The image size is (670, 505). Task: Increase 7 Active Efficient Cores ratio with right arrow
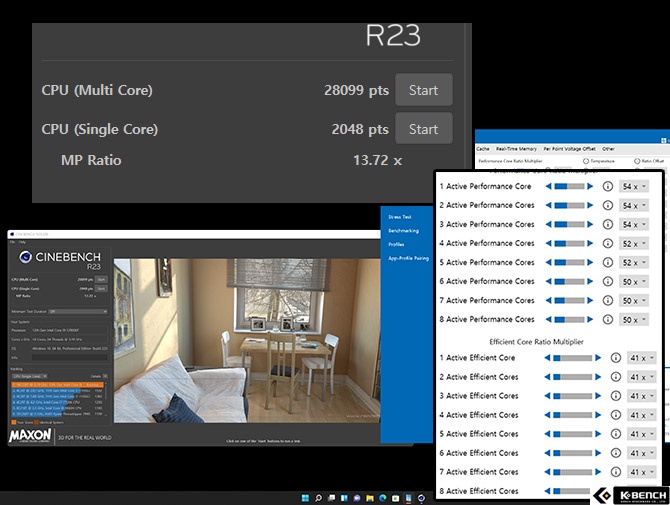point(598,472)
